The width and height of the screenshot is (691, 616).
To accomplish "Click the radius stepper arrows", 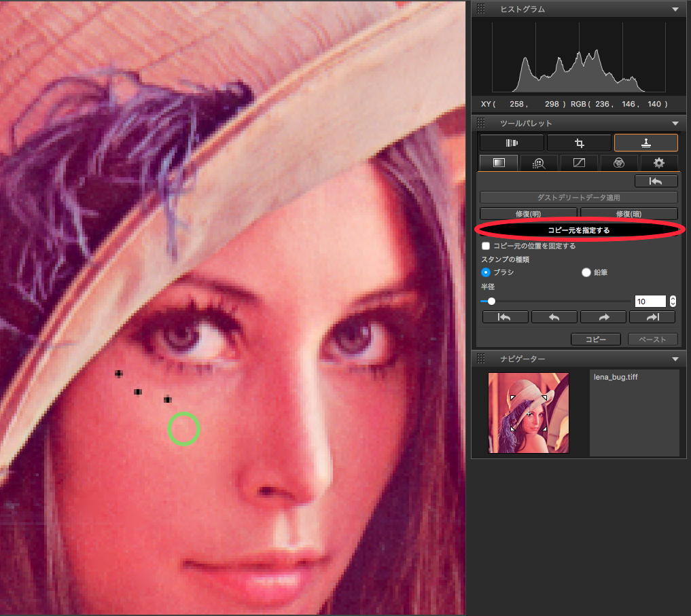I will coord(673,302).
